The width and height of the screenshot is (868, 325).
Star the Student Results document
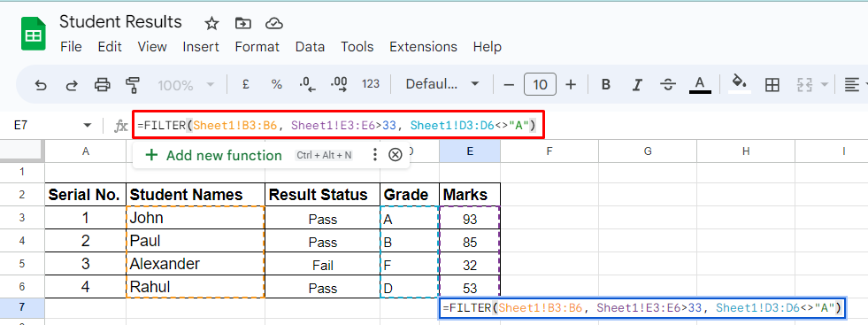211,23
